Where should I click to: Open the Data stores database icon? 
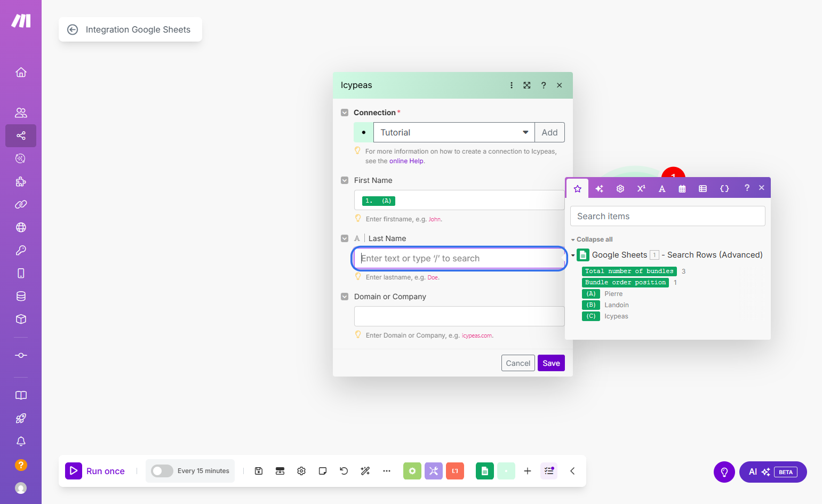tap(21, 296)
